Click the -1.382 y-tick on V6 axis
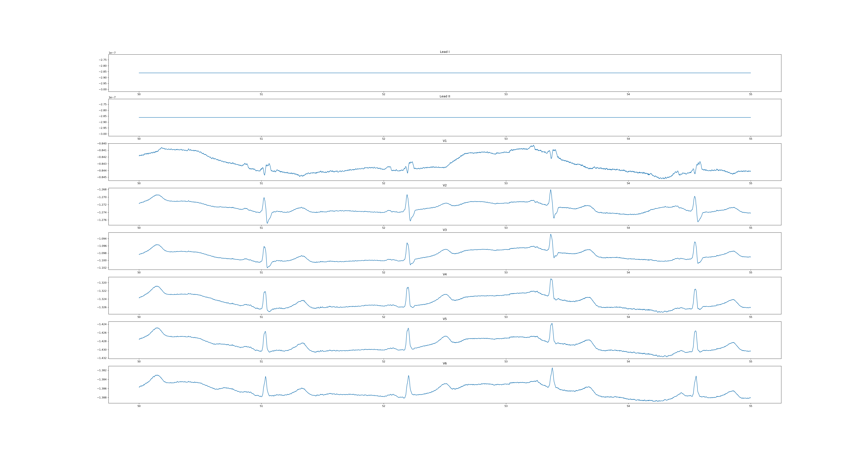This screenshot has width=868, height=453. (x=102, y=370)
